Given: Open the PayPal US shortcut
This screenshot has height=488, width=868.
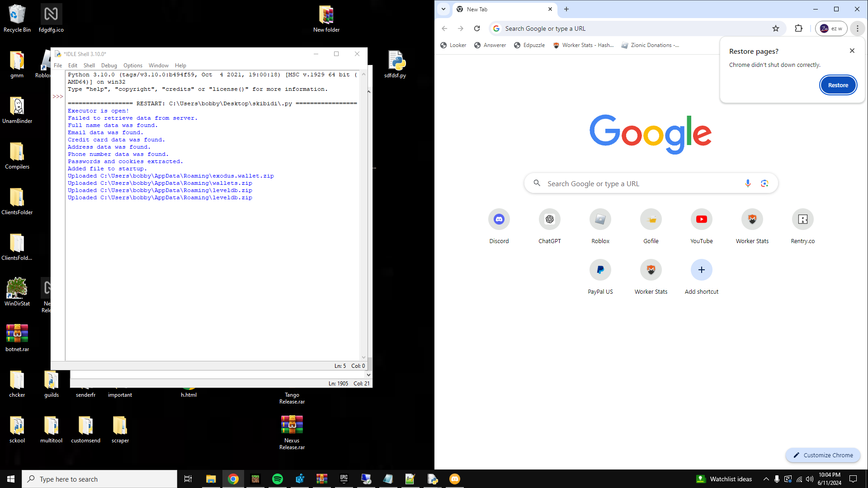Looking at the screenshot, I should (600, 270).
